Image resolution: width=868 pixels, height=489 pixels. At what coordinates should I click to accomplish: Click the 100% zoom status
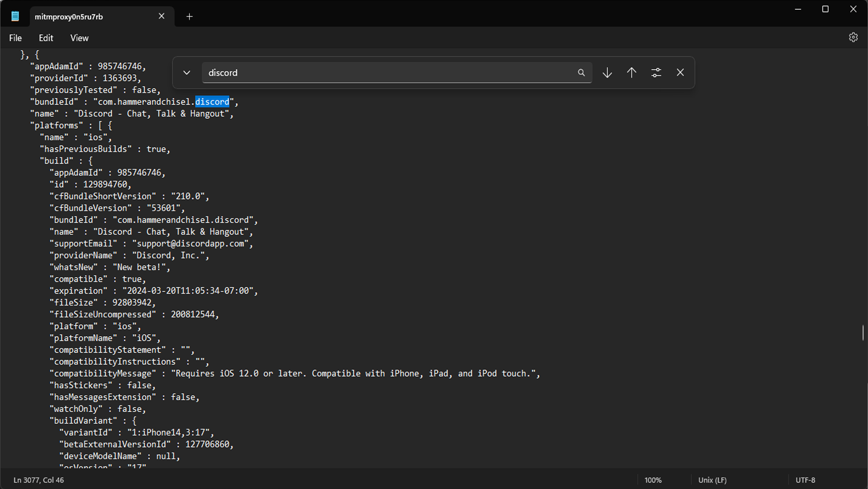pyautogui.click(x=653, y=480)
